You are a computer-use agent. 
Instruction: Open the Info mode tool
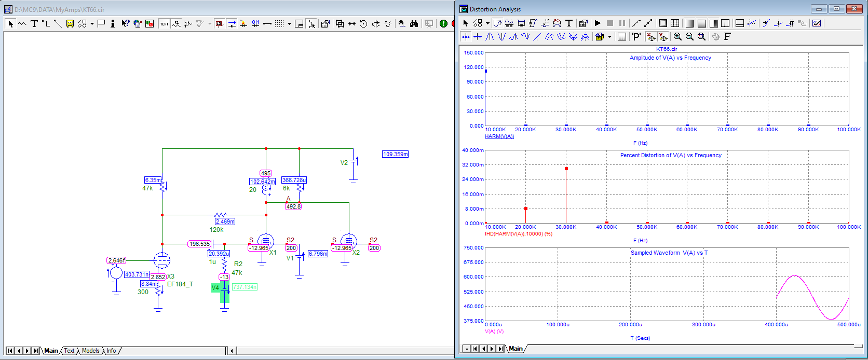[x=113, y=24]
